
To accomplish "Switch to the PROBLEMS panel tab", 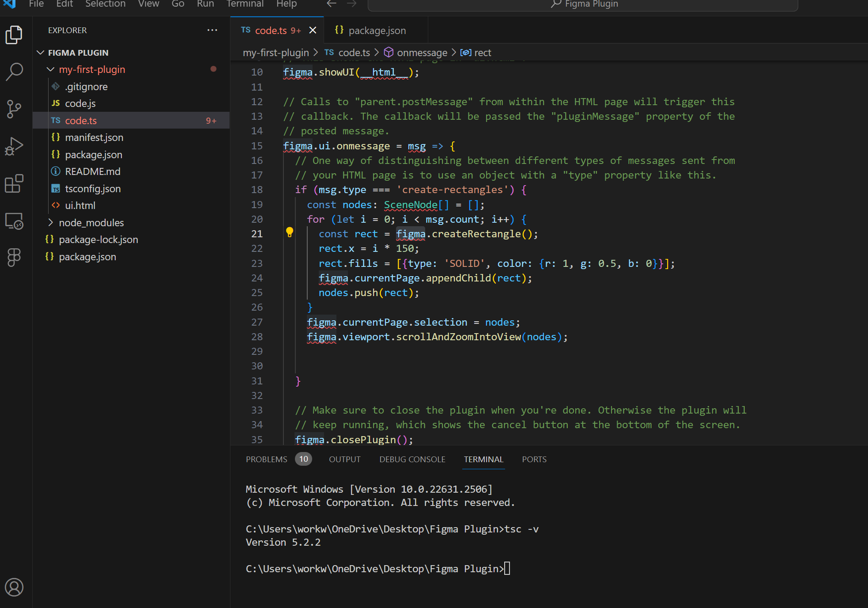I will click(x=266, y=459).
